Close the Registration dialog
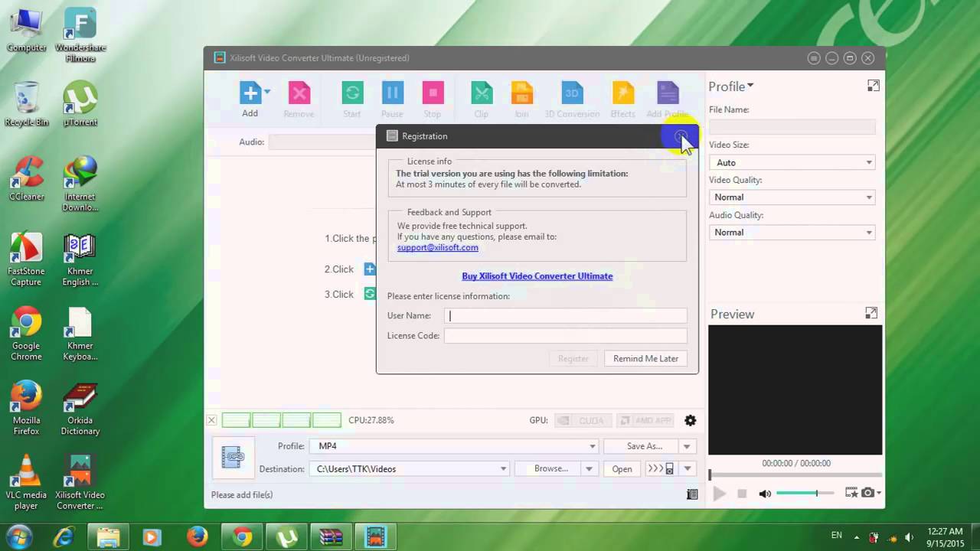980x551 pixels. click(681, 136)
